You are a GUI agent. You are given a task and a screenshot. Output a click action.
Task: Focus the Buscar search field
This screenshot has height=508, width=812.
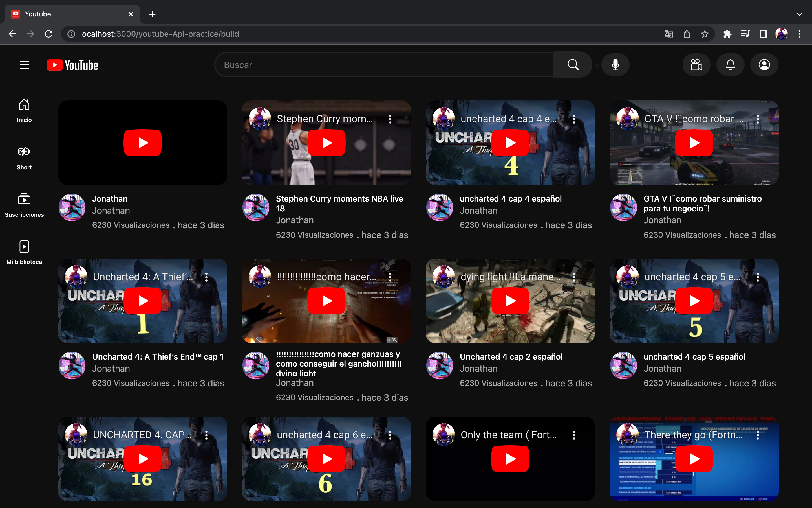click(384, 65)
